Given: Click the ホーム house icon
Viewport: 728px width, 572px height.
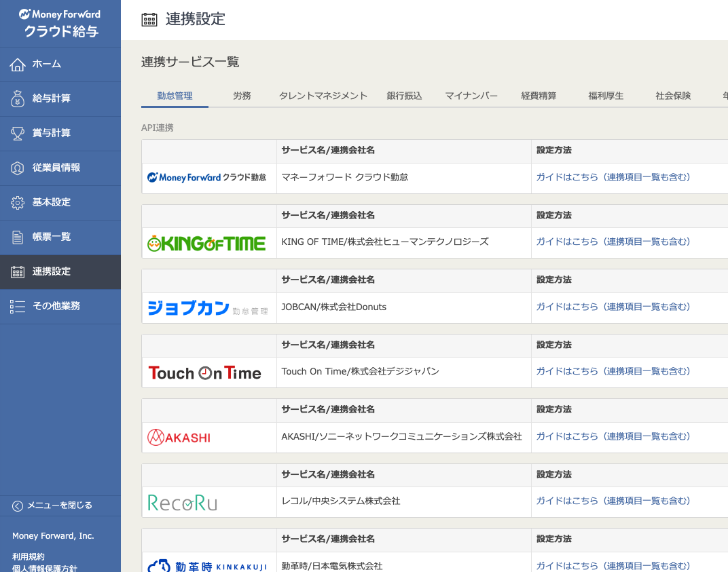Looking at the screenshot, I should click(18, 64).
